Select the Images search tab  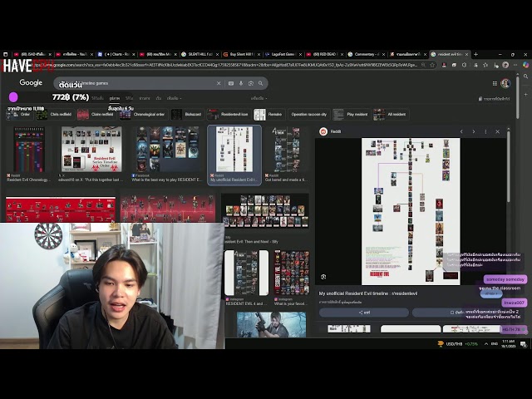tap(115, 98)
